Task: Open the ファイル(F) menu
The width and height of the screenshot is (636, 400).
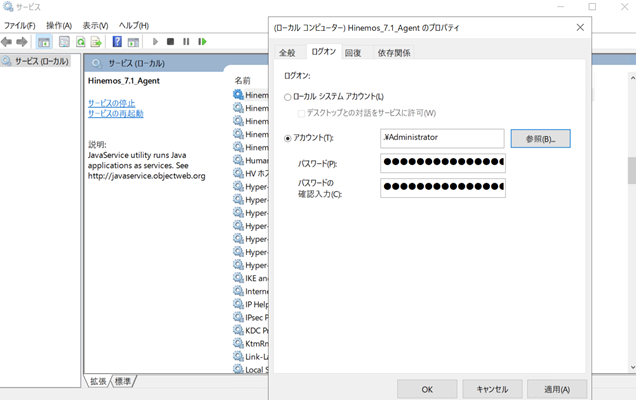Action: click(x=19, y=26)
